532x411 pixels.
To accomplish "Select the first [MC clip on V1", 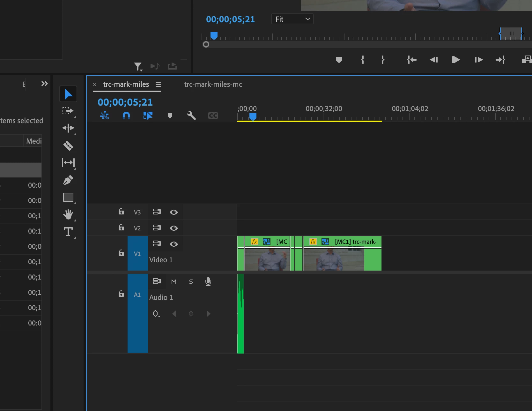I will click(267, 253).
